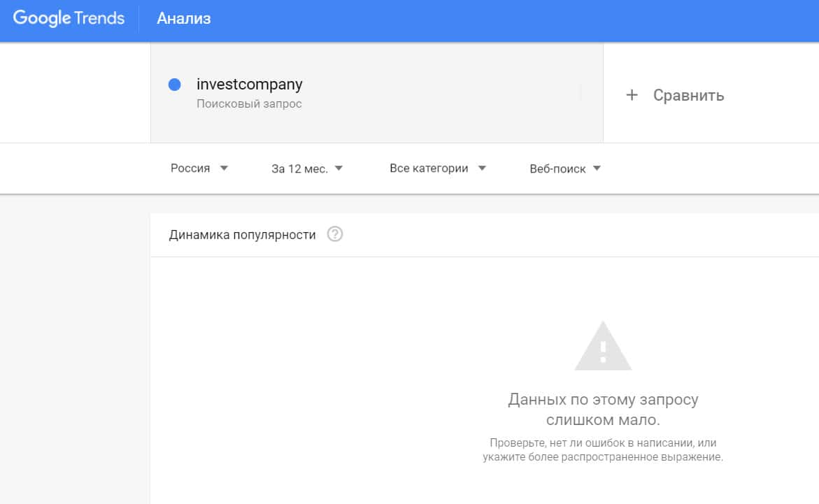Click the blue dot beside investcompany
Image resolution: width=819 pixels, height=504 pixels.
coord(175,85)
